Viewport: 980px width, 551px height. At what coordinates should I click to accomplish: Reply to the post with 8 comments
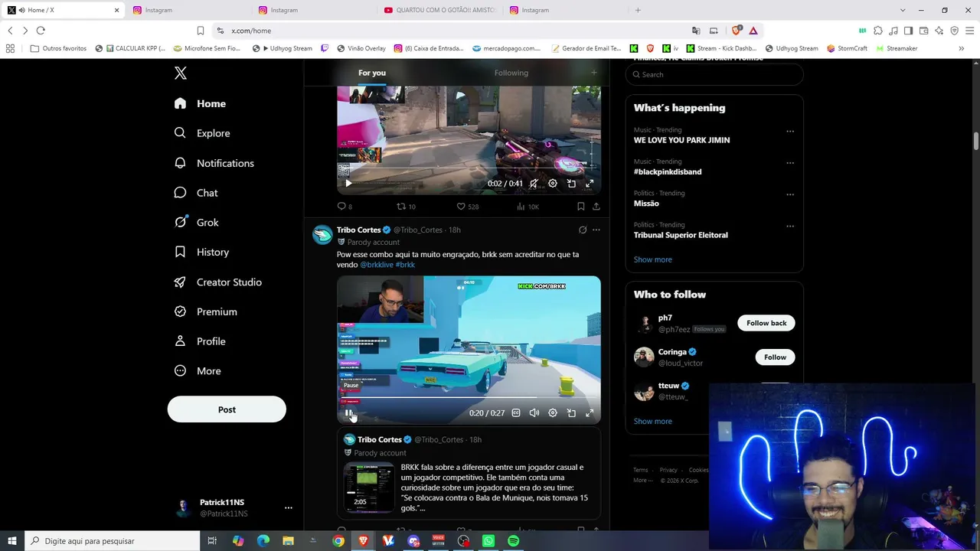point(345,207)
